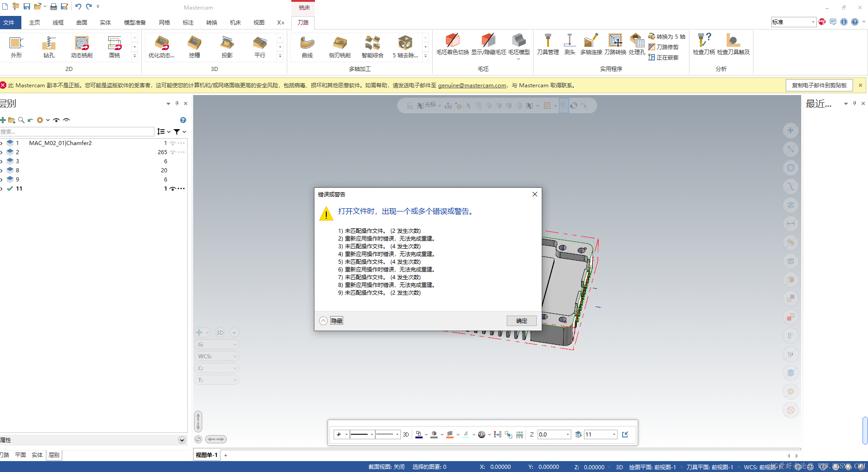Turn all levels off with closed-eye icon

click(66, 120)
